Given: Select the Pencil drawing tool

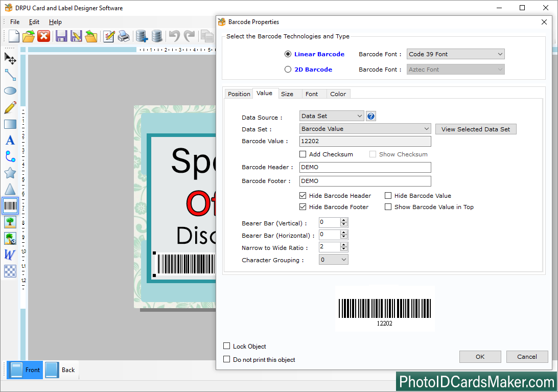Looking at the screenshot, I should click(10, 107).
